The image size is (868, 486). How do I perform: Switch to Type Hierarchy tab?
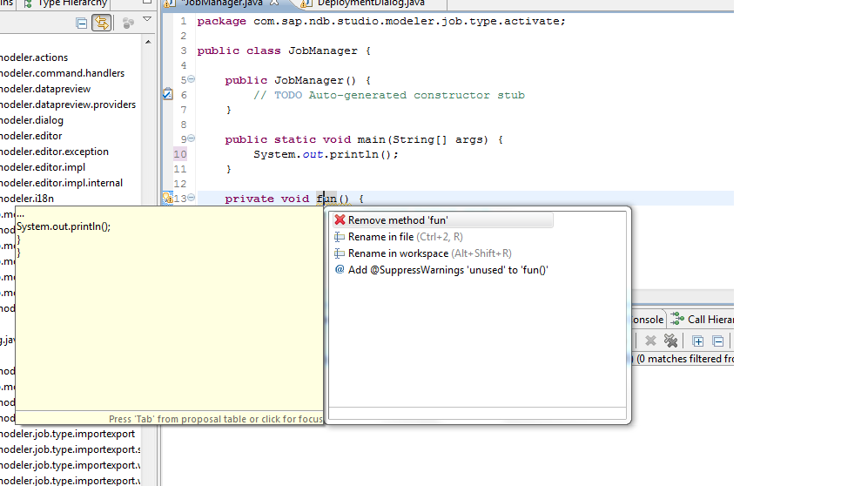65,3
